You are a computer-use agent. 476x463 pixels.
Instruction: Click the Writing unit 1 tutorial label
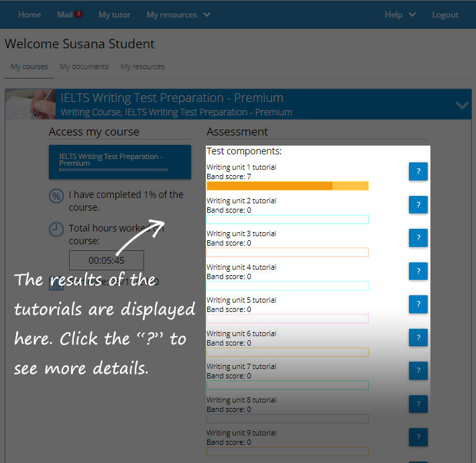point(241,167)
